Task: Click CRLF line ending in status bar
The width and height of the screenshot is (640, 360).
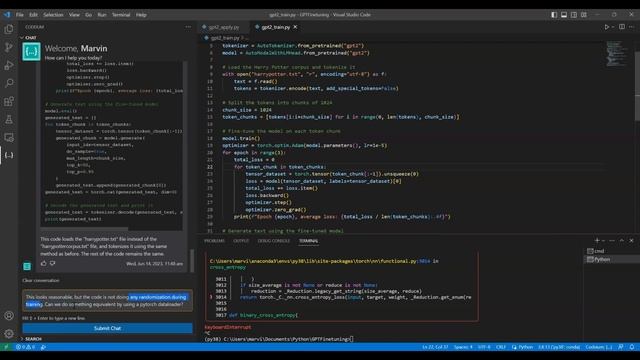Action: [x=501, y=347]
